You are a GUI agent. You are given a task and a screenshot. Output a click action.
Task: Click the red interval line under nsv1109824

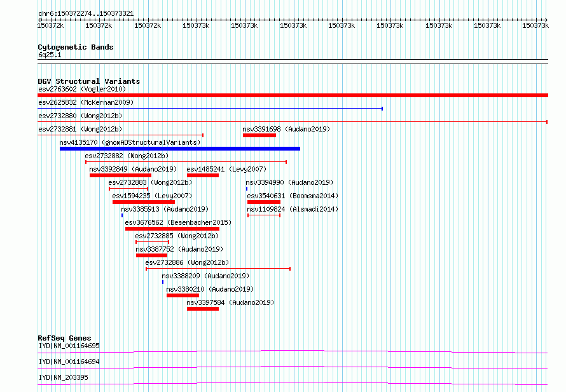264,215
